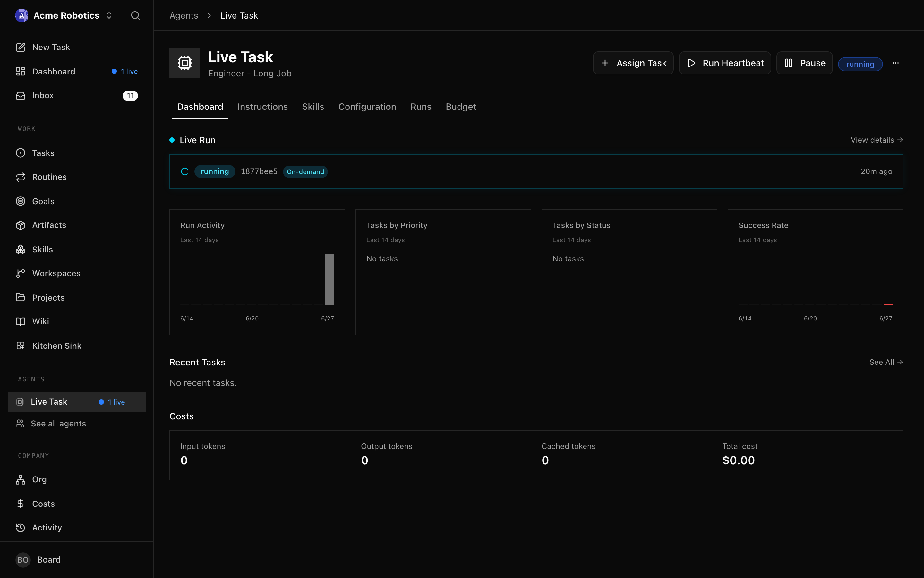Open Projects folder icon
The width and height of the screenshot is (924, 578).
[21, 297]
